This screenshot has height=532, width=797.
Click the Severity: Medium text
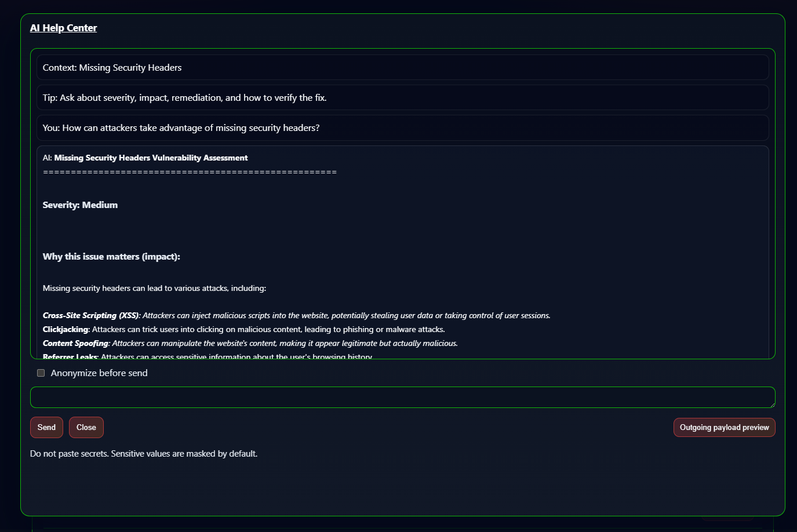(x=80, y=205)
